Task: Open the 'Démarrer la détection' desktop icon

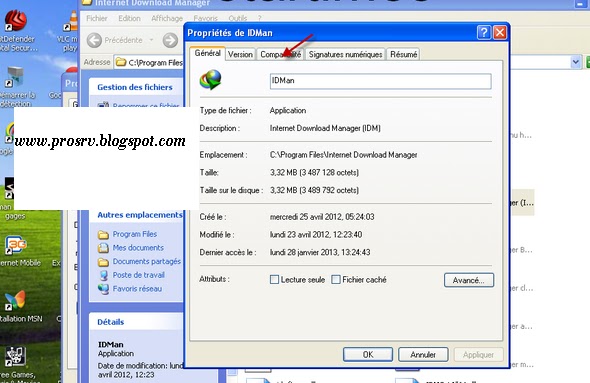Action: [15, 77]
